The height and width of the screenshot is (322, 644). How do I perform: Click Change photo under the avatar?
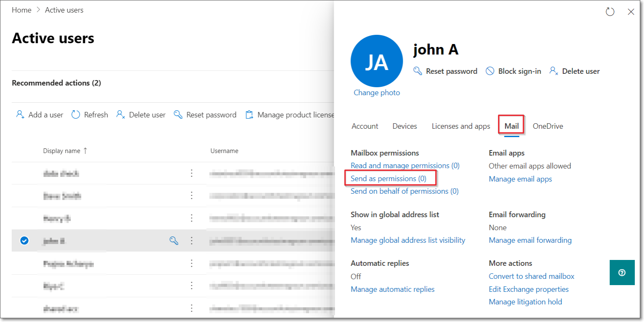pos(376,93)
